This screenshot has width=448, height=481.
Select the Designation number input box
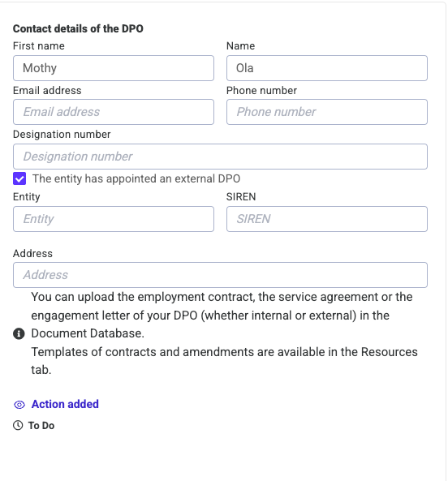click(x=220, y=157)
